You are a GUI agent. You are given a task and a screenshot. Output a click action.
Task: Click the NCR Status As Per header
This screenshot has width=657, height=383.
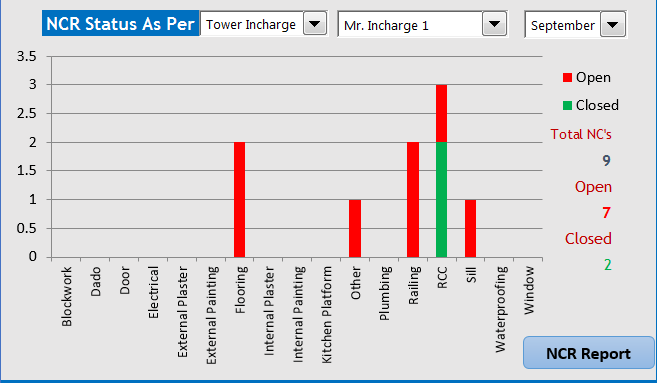coord(120,23)
